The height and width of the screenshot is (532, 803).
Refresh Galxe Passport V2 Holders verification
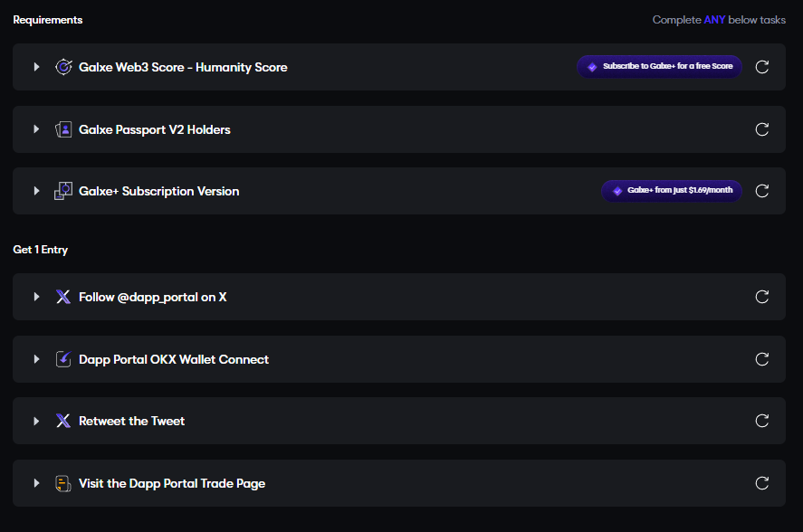[762, 129]
